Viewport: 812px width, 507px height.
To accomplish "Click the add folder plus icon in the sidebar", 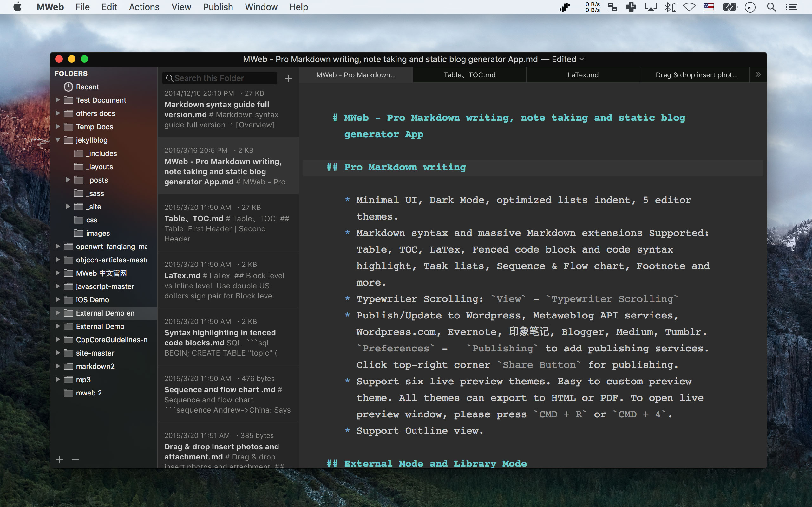I will [x=59, y=460].
